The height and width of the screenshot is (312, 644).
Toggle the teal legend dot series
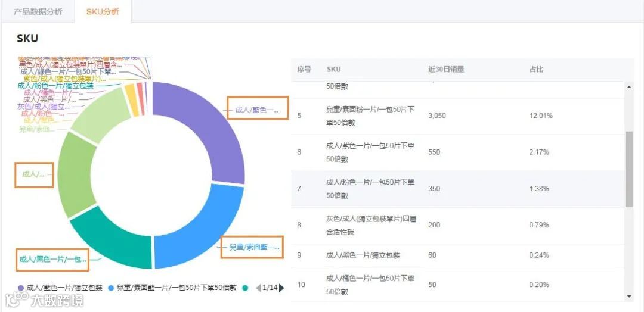(x=245, y=288)
